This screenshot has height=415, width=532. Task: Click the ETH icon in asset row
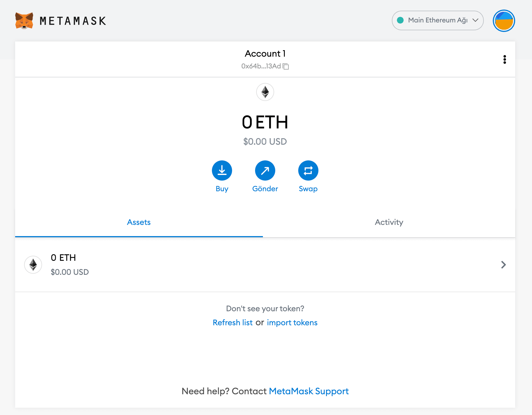(33, 264)
